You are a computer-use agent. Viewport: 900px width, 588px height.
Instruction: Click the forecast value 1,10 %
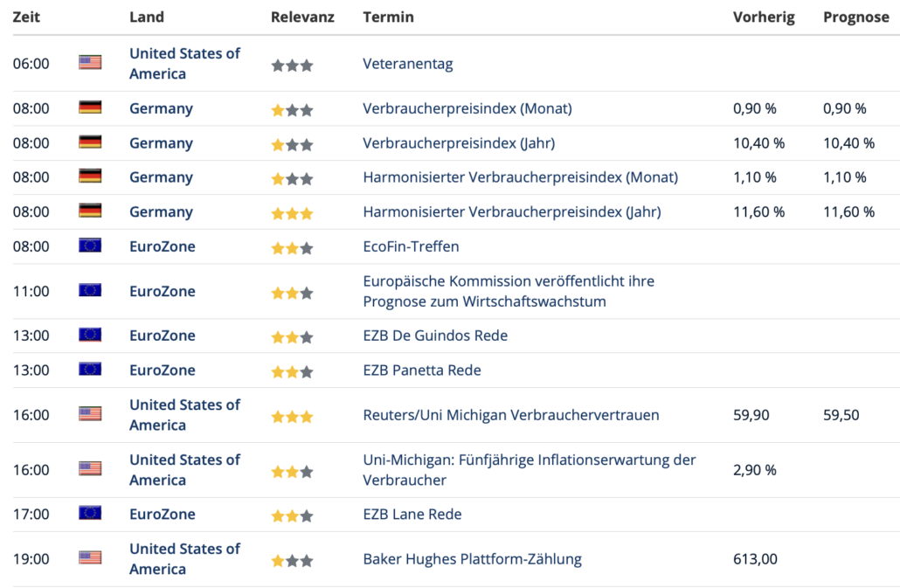[x=844, y=177]
